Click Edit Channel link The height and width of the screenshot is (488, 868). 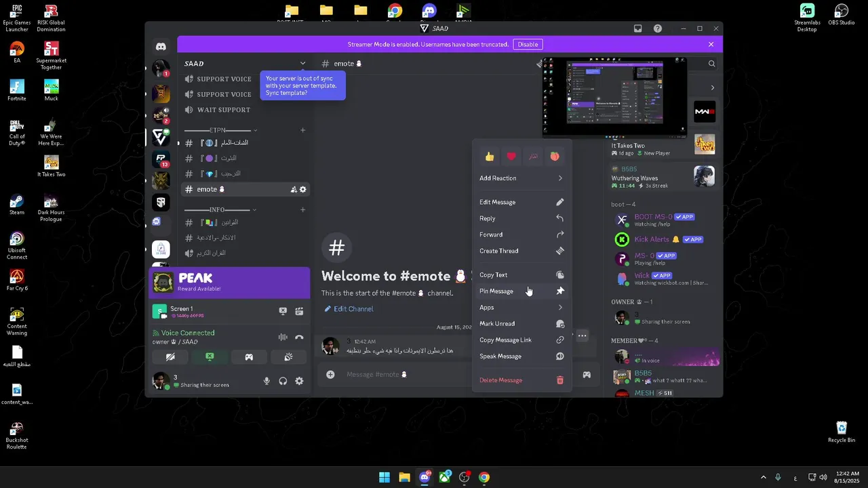(349, 309)
